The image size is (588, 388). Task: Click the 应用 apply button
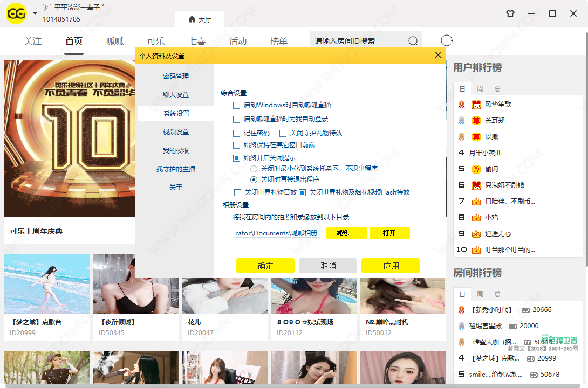click(x=391, y=266)
